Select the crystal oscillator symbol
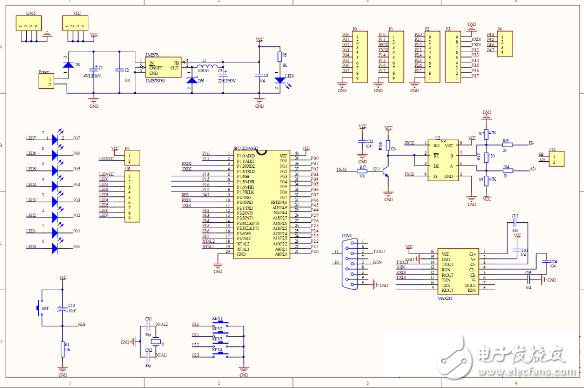 (x=156, y=341)
